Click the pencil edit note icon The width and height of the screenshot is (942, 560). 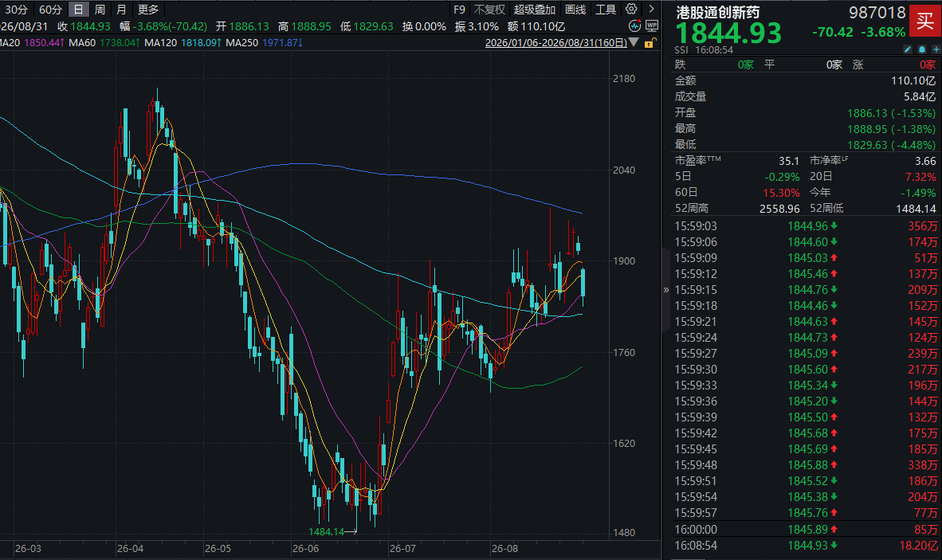[x=908, y=49]
